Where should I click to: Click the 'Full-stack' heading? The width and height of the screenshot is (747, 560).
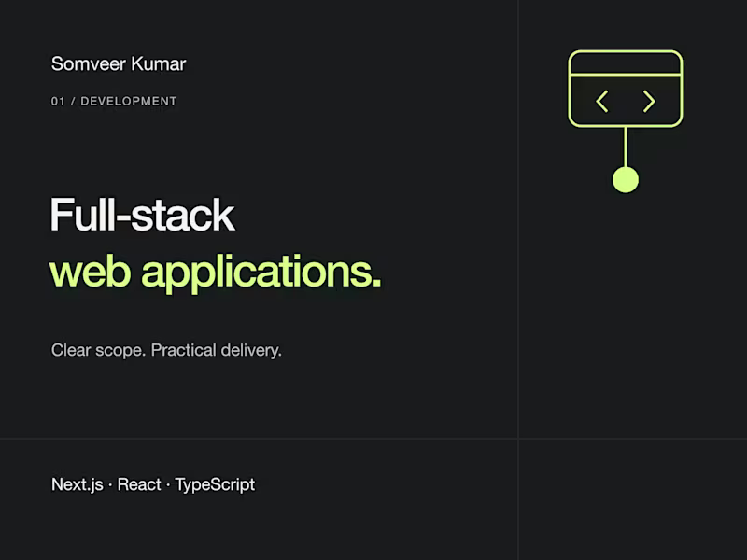point(143,215)
